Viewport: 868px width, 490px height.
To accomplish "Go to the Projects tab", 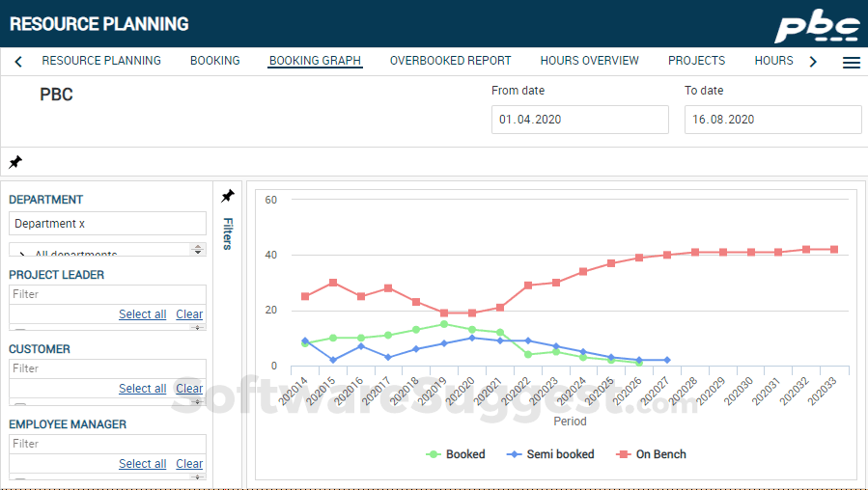I will coord(696,61).
